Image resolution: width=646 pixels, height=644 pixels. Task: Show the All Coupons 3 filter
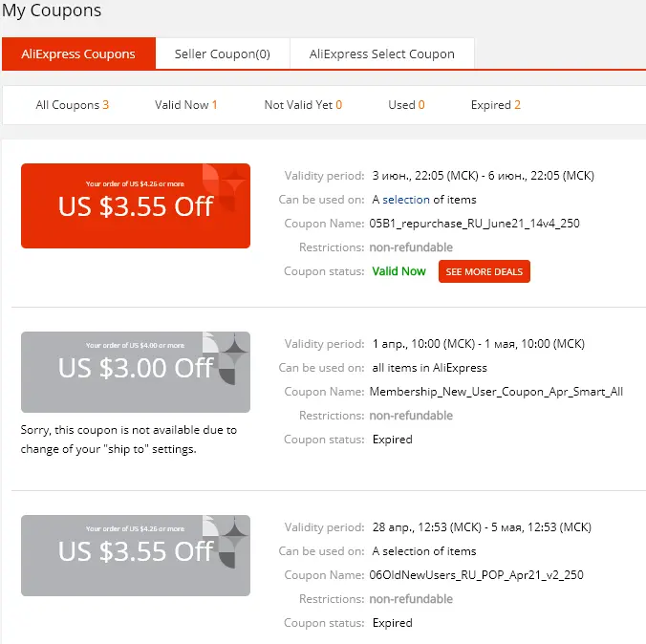click(x=72, y=105)
